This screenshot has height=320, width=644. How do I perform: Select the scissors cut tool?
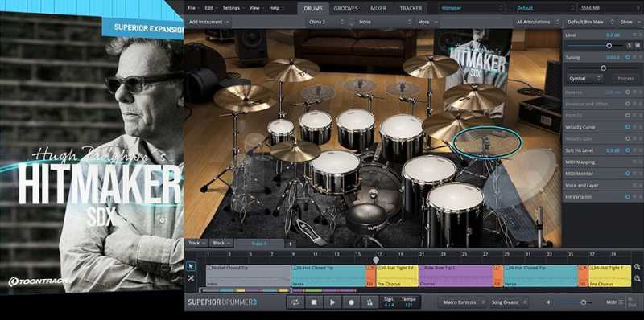click(191, 278)
